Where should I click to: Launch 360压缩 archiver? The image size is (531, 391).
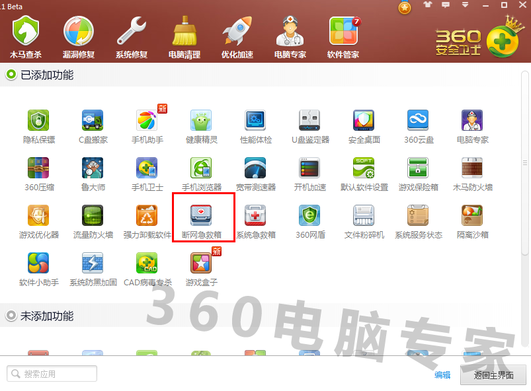pos(39,174)
